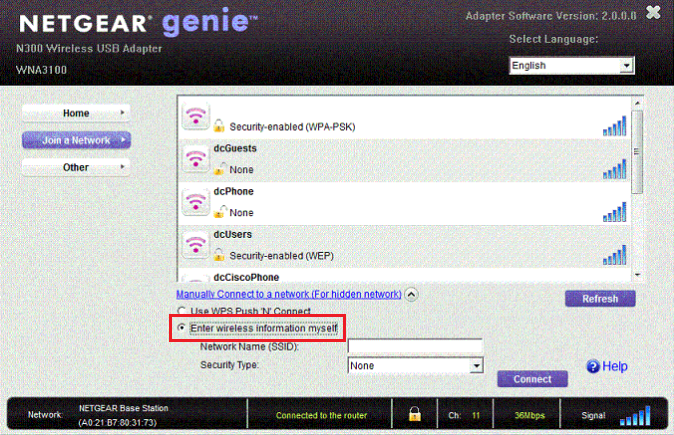The height and width of the screenshot is (435, 674).
Task: Click the open padlock icon under dcGuests
Action: [219, 170]
